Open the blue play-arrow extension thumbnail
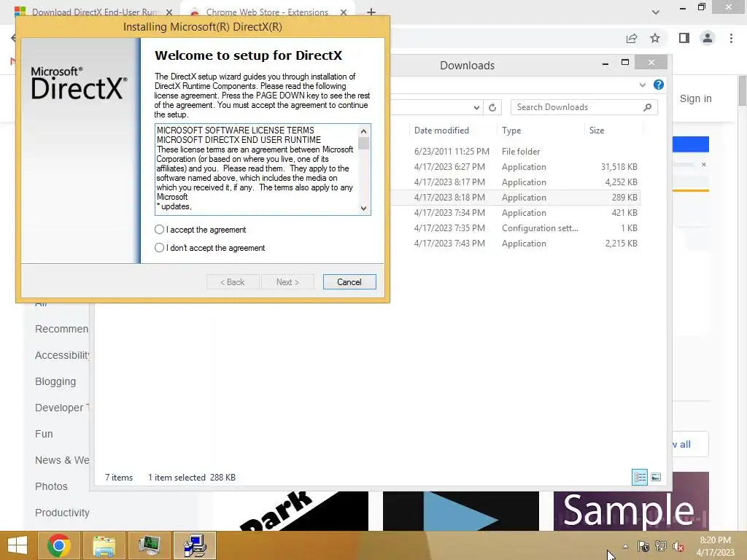The height and width of the screenshot is (560, 747). (461, 511)
